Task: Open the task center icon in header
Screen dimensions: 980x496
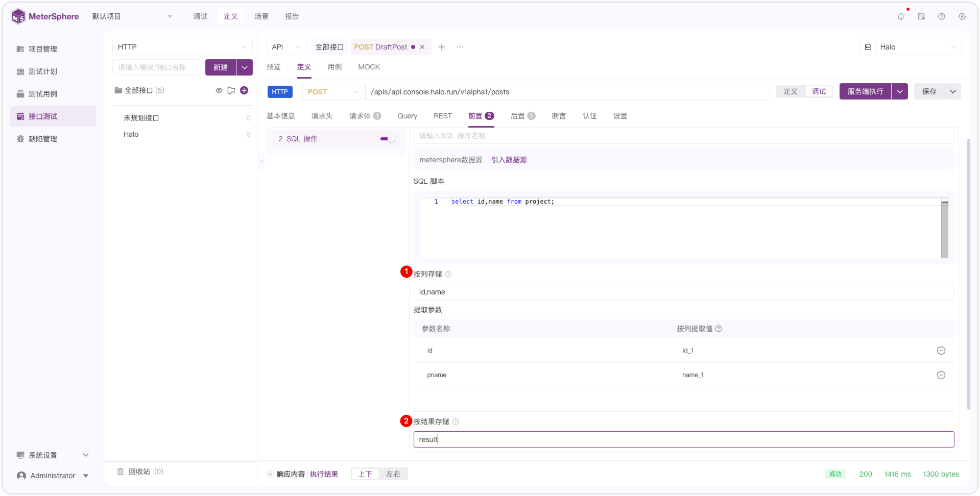Action: pyautogui.click(x=921, y=16)
